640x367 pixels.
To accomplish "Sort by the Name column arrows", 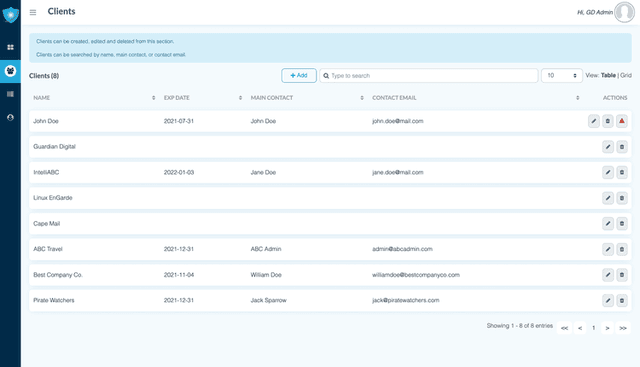I will coord(153,98).
